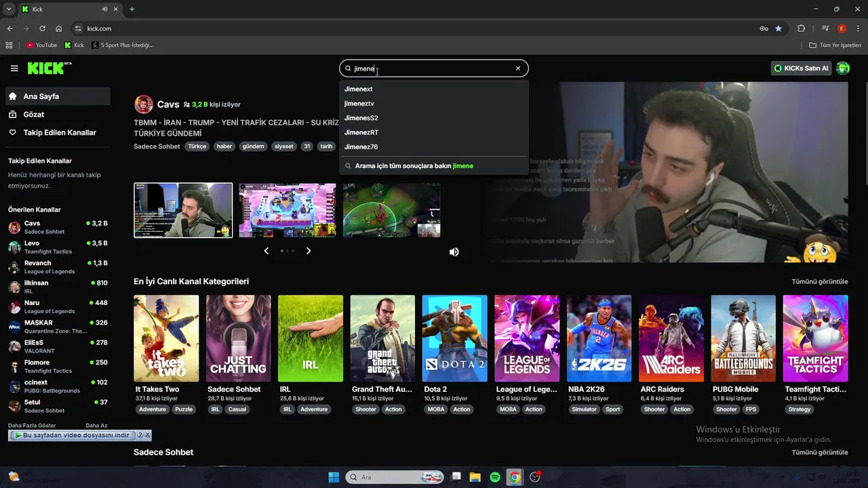Open the Windows Start menu
This screenshot has width=868, height=488.
[x=334, y=477]
